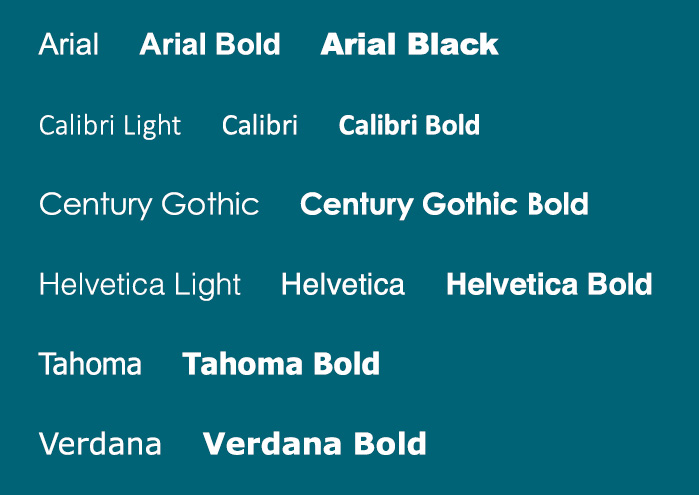Click the Tahoma Bold sample
The width and height of the screenshot is (699, 495).
click(x=281, y=364)
